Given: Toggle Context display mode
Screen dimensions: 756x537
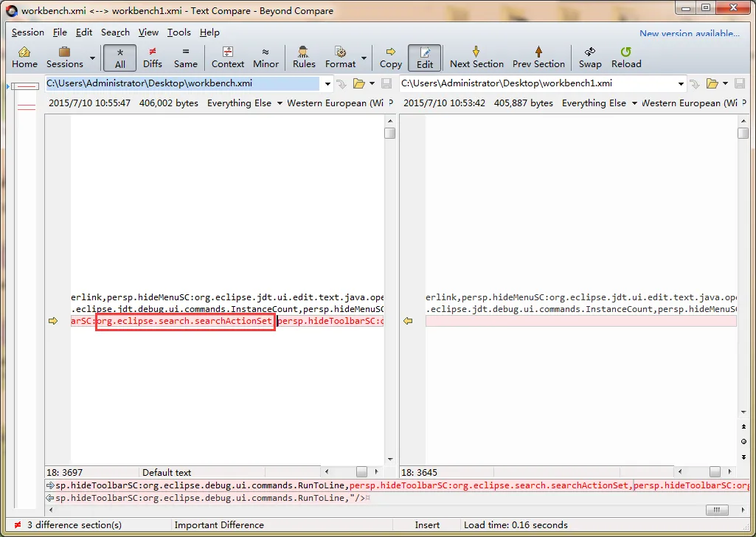Looking at the screenshot, I should point(228,58).
